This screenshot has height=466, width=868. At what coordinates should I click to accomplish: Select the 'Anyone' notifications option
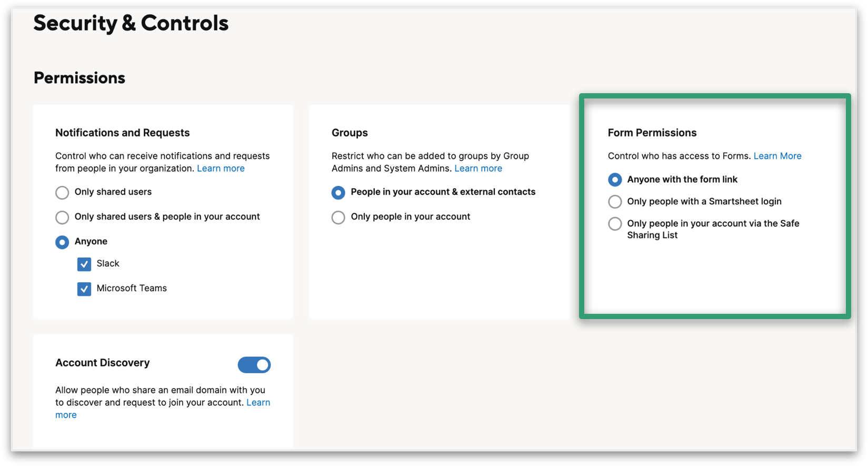pyautogui.click(x=62, y=242)
